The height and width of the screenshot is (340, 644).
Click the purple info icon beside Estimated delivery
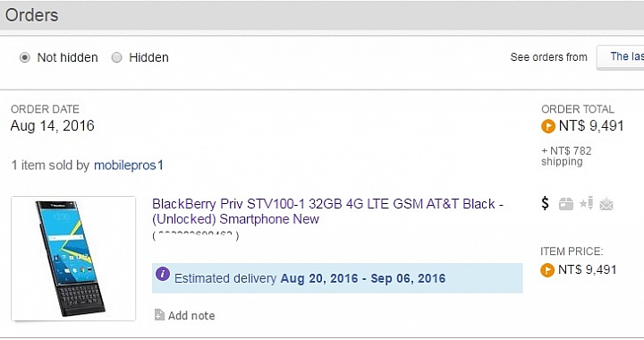point(163,274)
